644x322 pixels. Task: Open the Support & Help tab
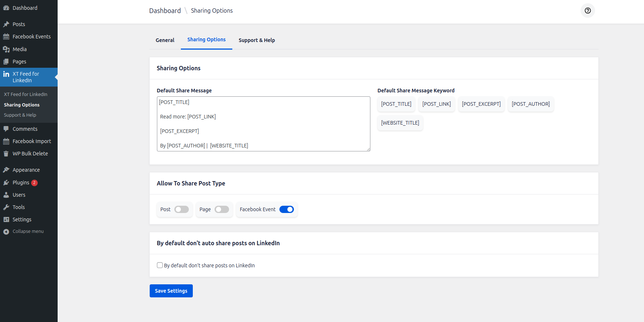pyautogui.click(x=257, y=40)
